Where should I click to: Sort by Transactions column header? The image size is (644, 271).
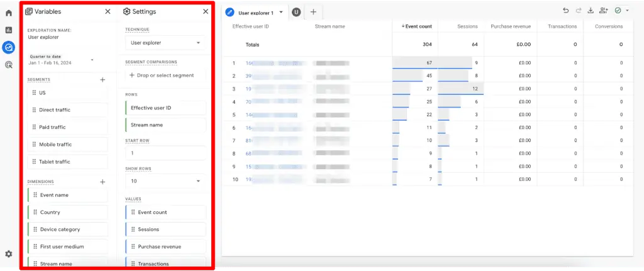(x=562, y=26)
